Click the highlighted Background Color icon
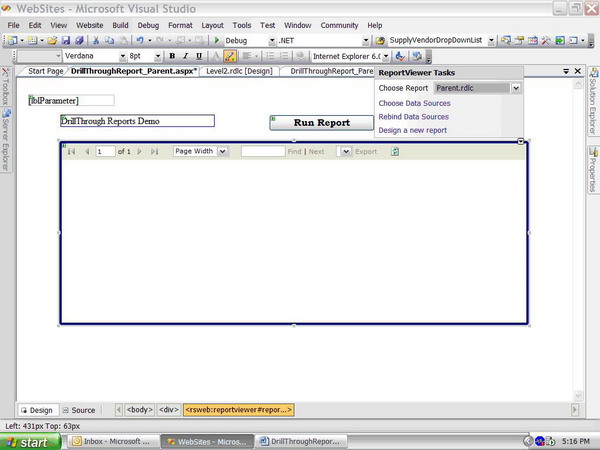The height and width of the screenshot is (450, 600). [230, 56]
